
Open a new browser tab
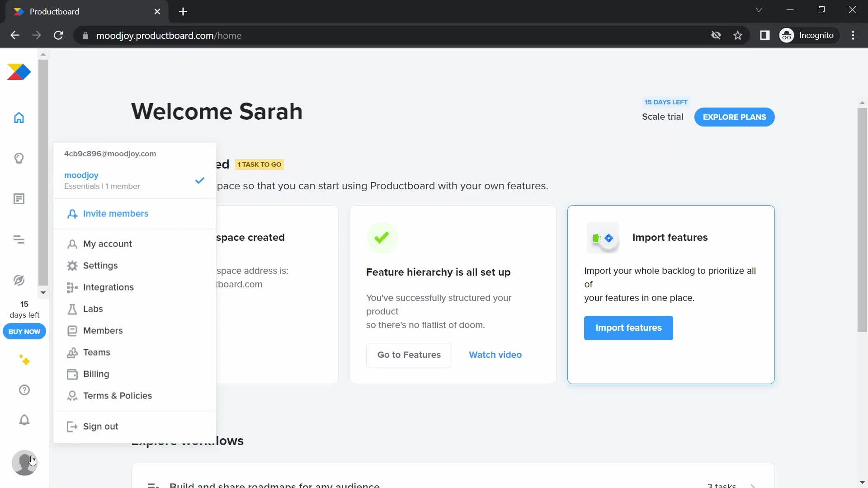pyautogui.click(x=183, y=12)
